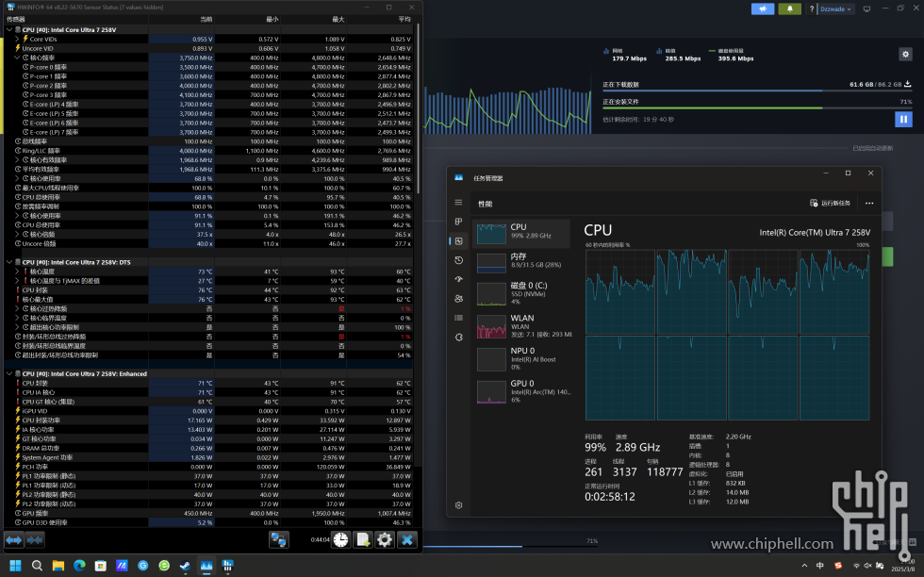Viewport: 924px width, 577px height.
Task: Click Steam help question mark
Action: tap(812, 8)
